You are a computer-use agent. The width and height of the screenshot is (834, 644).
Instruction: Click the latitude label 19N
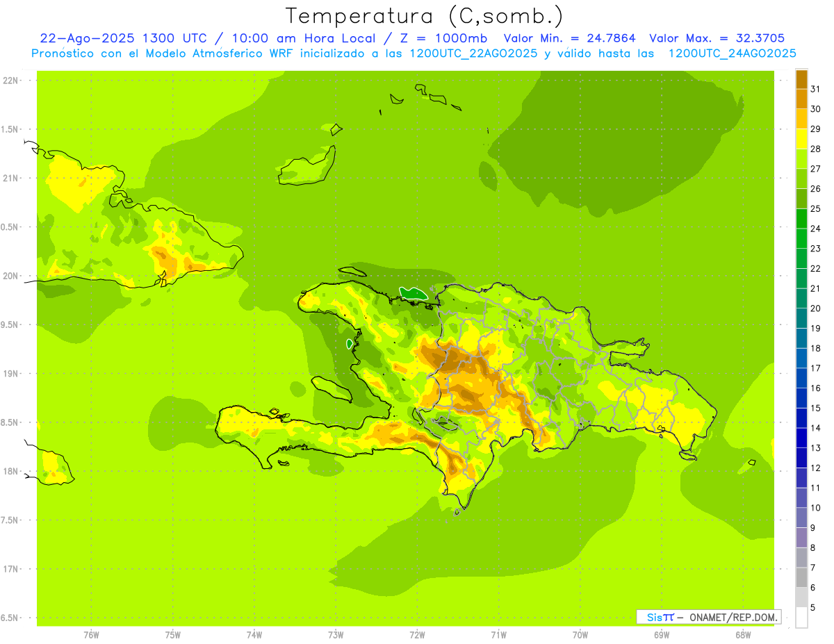pos(10,373)
